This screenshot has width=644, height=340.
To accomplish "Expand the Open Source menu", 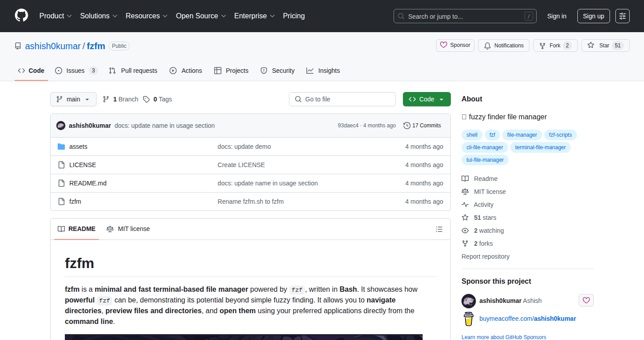I will pyautogui.click(x=201, y=16).
